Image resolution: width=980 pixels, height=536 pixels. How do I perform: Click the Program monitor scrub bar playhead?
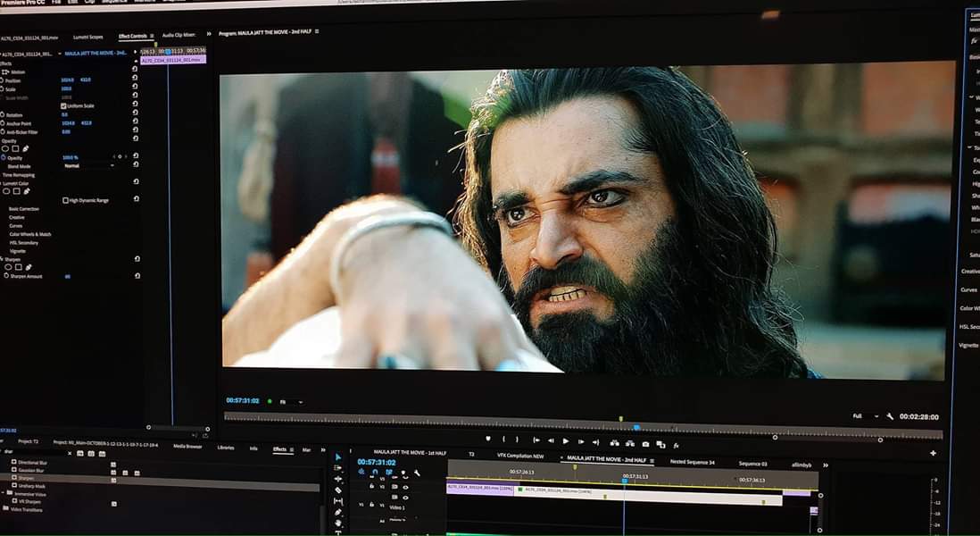[x=635, y=428]
